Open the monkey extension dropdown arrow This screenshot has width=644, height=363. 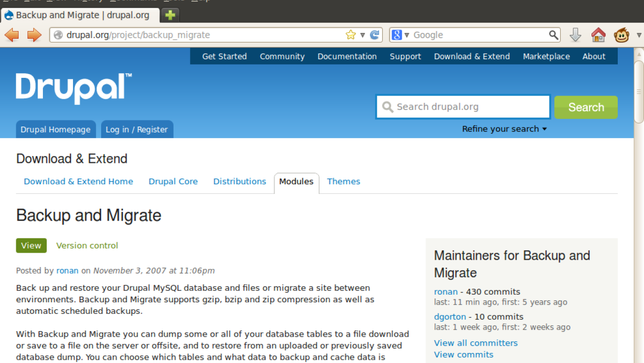639,35
